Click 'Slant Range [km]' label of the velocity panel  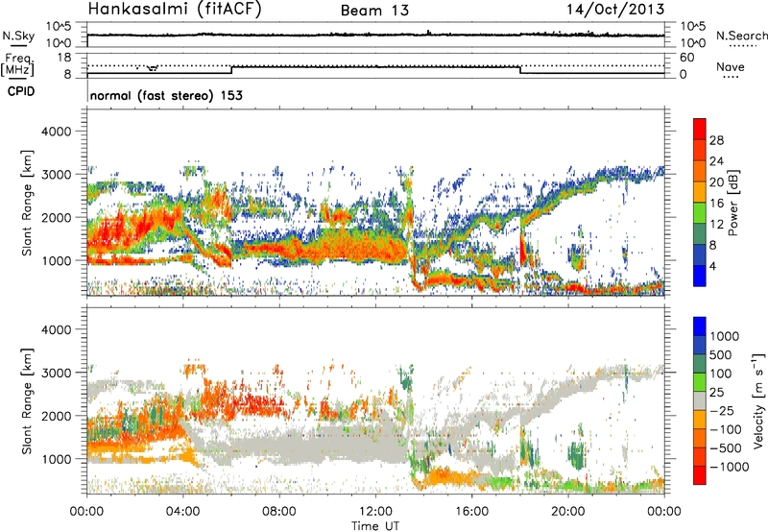click(27, 400)
